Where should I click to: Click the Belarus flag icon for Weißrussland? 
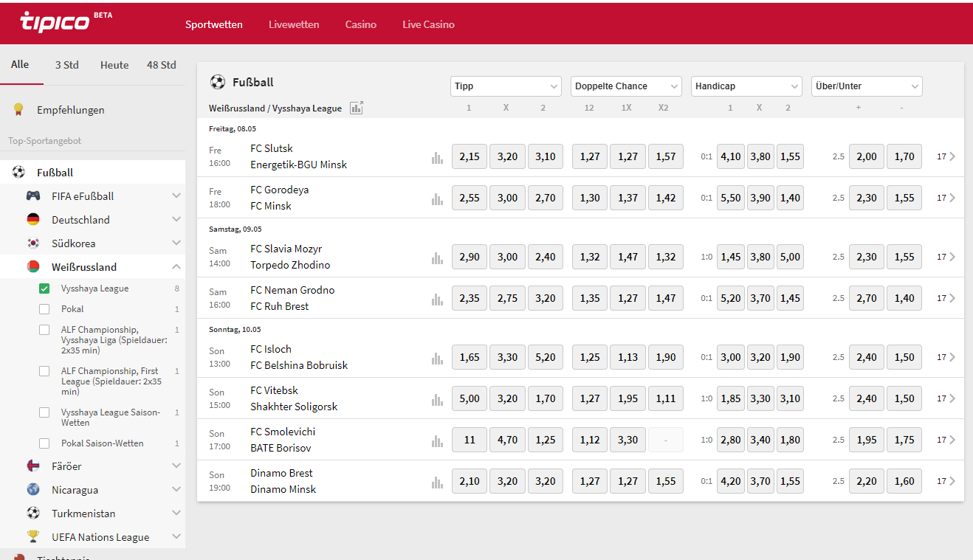click(33, 266)
